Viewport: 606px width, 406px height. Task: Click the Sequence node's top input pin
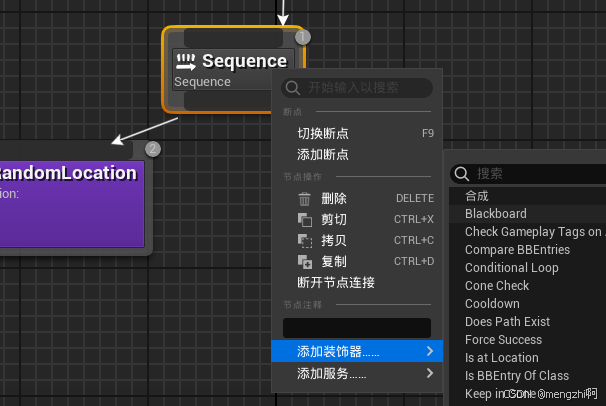click(x=233, y=38)
